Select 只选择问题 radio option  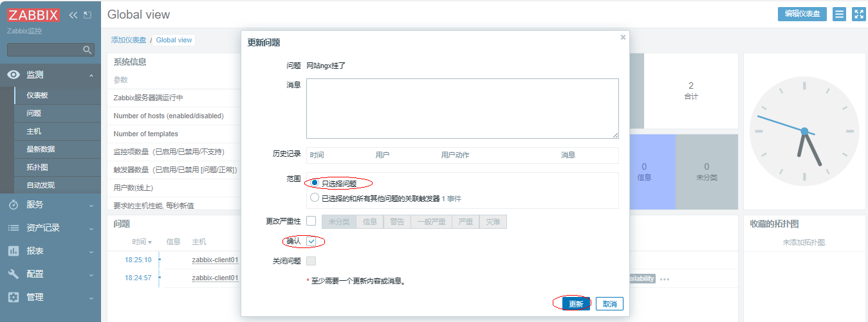click(x=315, y=183)
